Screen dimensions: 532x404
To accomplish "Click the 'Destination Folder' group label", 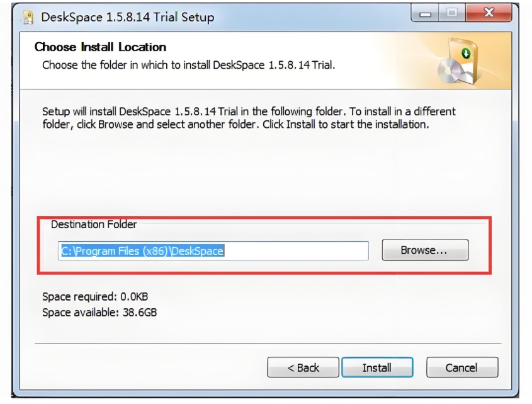I will (x=94, y=224).
